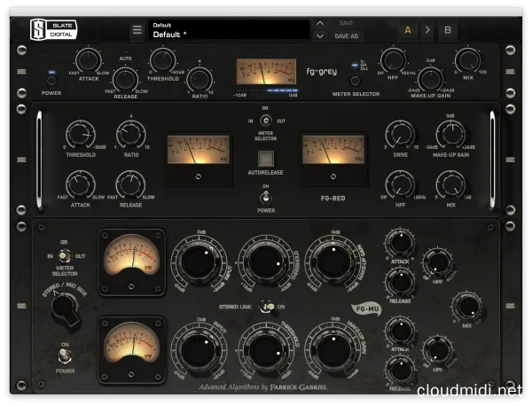Turn the Stereo / Mid Side selector
The height and width of the screenshot is (406, 532).
pyautogui.click(x=64, y=307)
